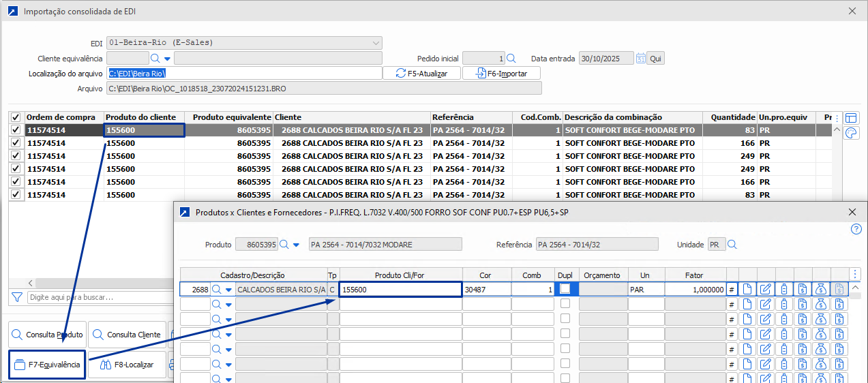Click the help question mark icon
The image size is (868, 383).
coord(856,229)
